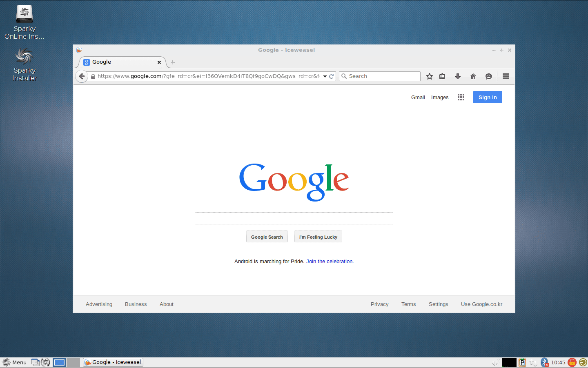This screenshot has width=588, height=368.
Task: Open the chat bubble smiley icon
Action: coord(489,76)
